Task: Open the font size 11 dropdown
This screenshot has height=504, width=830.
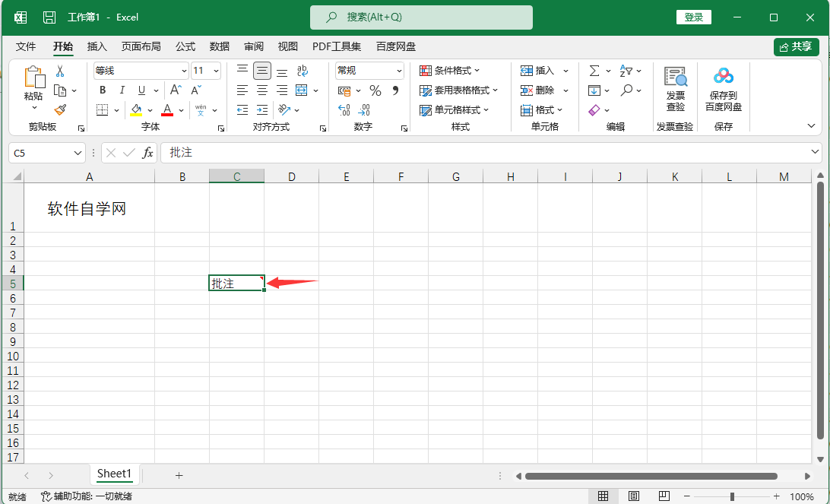Action: coord(216,71)
